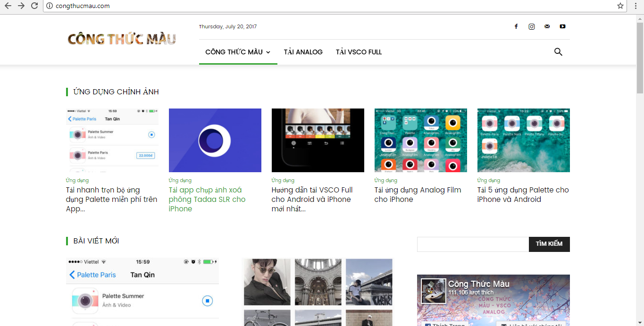Reload the page with refresh icon
The height and width of the screenshot is (326, 644).
(34, 6)
